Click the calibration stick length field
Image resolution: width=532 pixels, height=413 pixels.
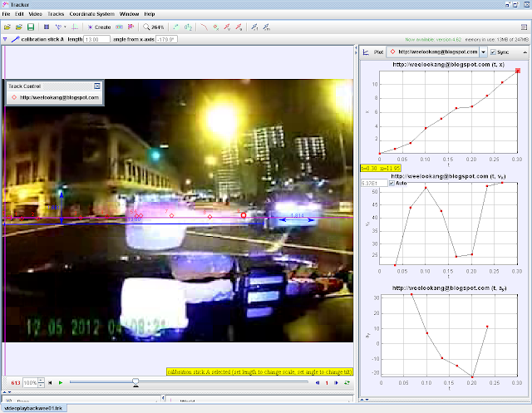97,39
